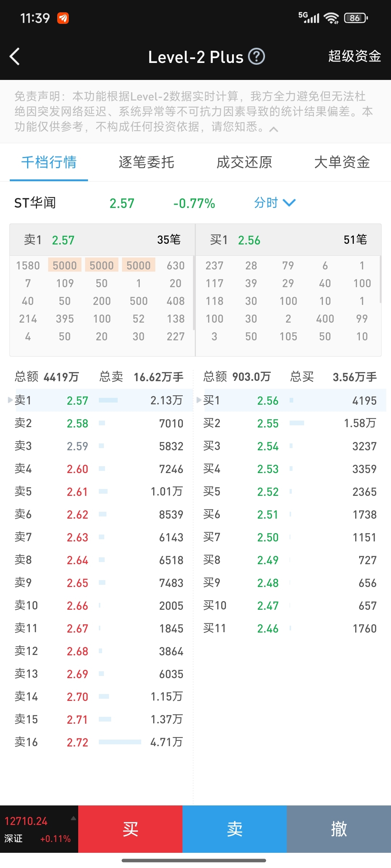Select 卖4 price 2.60 row

point(99,468)
